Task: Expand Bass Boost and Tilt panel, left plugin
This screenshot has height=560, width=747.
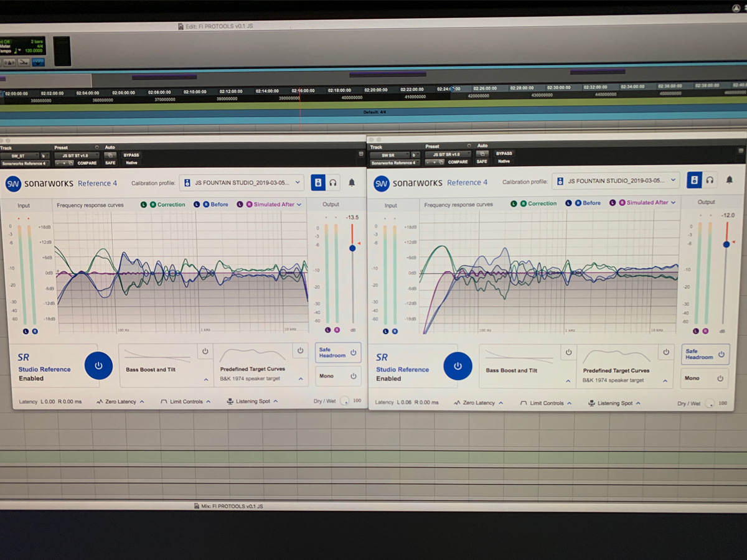Action: pos(205,379)
